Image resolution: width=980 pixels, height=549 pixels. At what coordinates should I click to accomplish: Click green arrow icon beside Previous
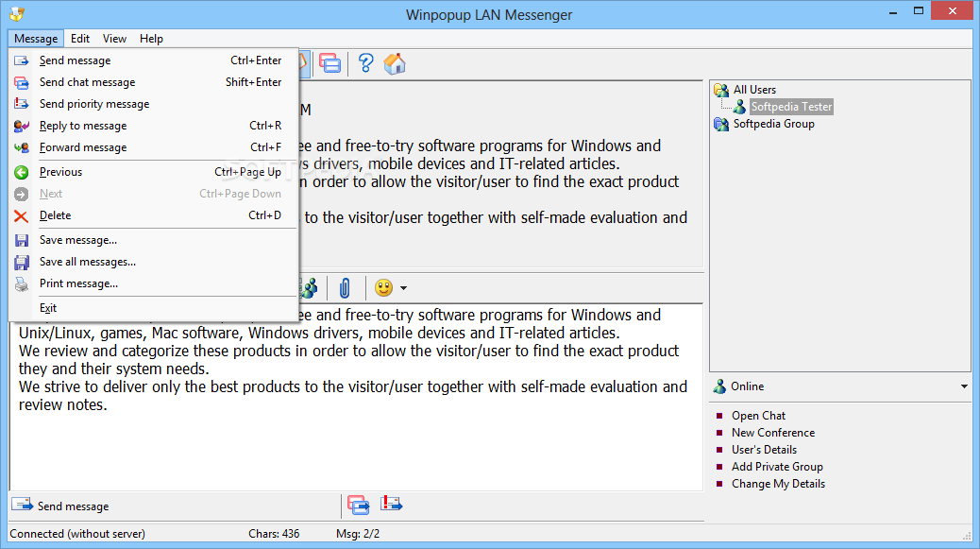pyautogui.click(x=22, y=173)
